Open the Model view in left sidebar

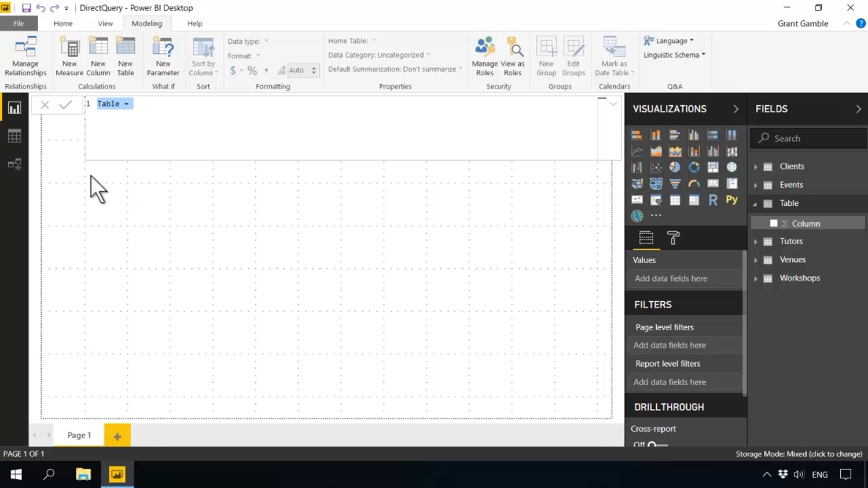point(14,165)
